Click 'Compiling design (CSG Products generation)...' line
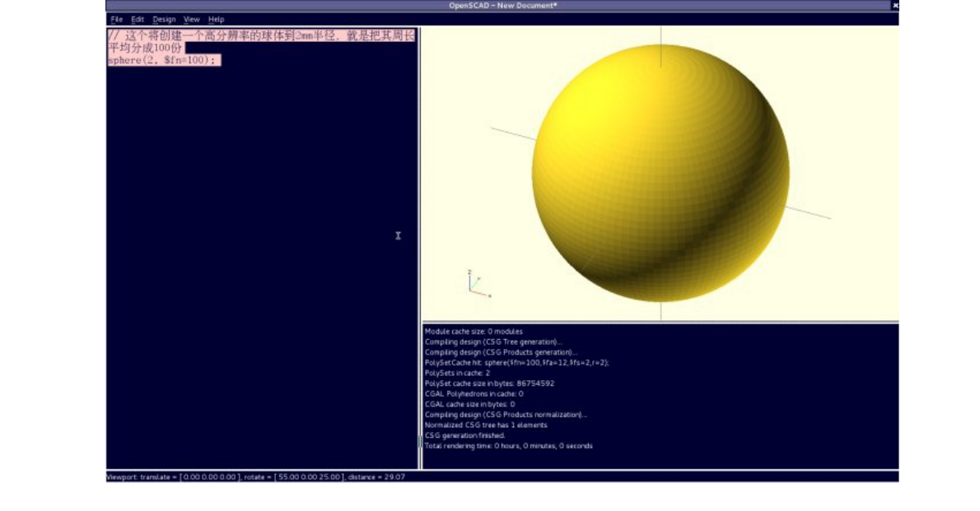 [501, 352]
